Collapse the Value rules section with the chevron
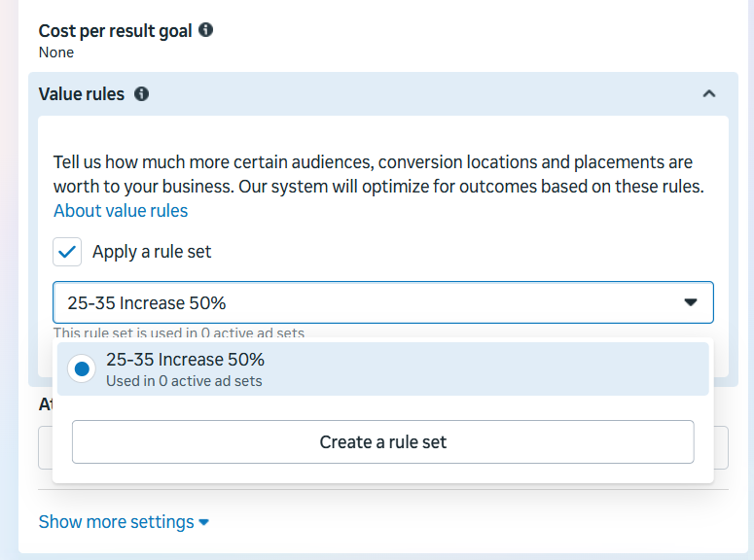This screenshot has width=754, height=560. pyautogui.click(x=708, y=94)
